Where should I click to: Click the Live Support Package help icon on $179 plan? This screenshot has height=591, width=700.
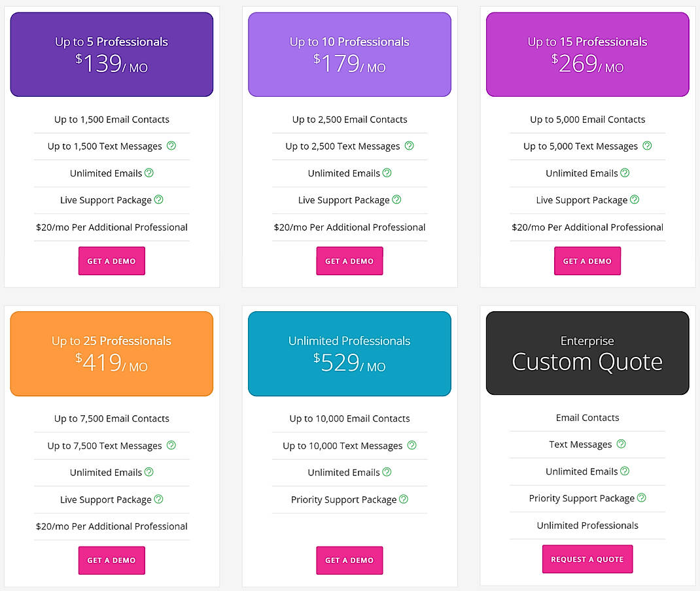click(x=396, y=200)
